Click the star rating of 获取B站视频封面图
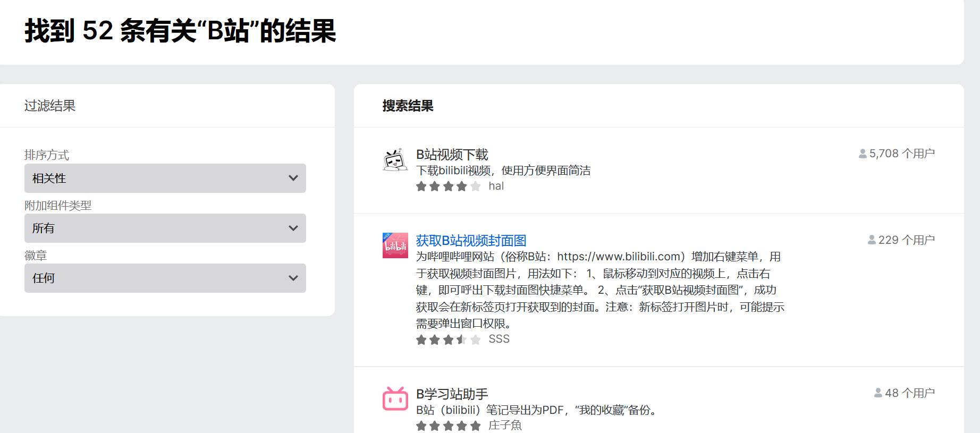The width and height of the screenshot is (980, 433). (449, 339)
